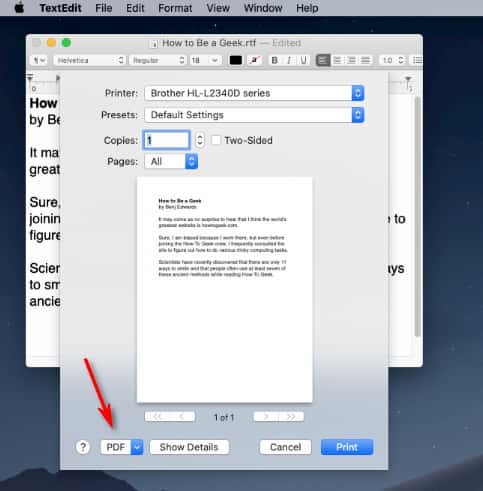Open the Help menu

point(307,8)
